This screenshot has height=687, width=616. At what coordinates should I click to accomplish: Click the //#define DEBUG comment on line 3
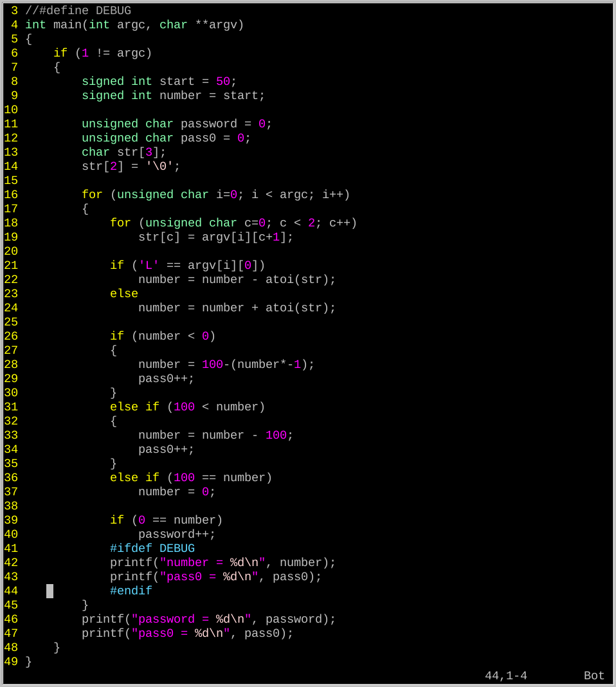tap(78, 11)
